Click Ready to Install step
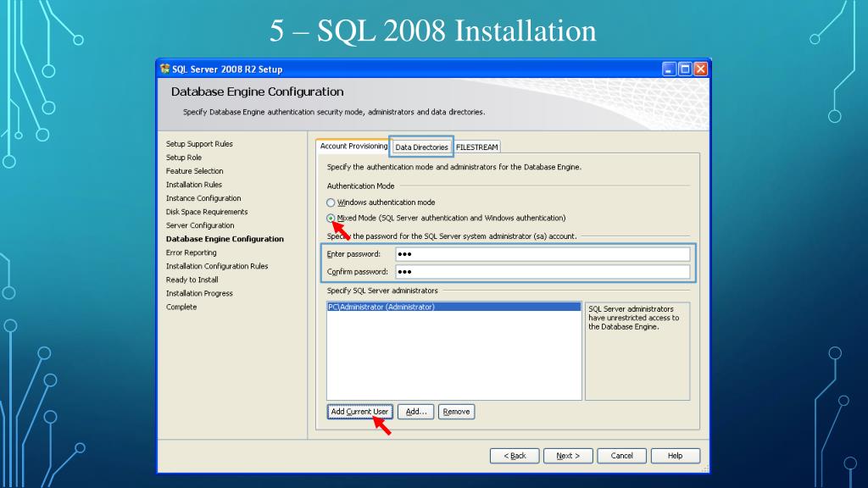Screen dimensions: 868x488 (x=192, y=280)
